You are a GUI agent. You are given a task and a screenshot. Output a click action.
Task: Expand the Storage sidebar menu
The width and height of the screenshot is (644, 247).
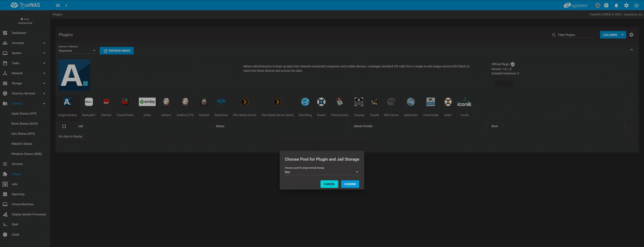pos(25,83)
